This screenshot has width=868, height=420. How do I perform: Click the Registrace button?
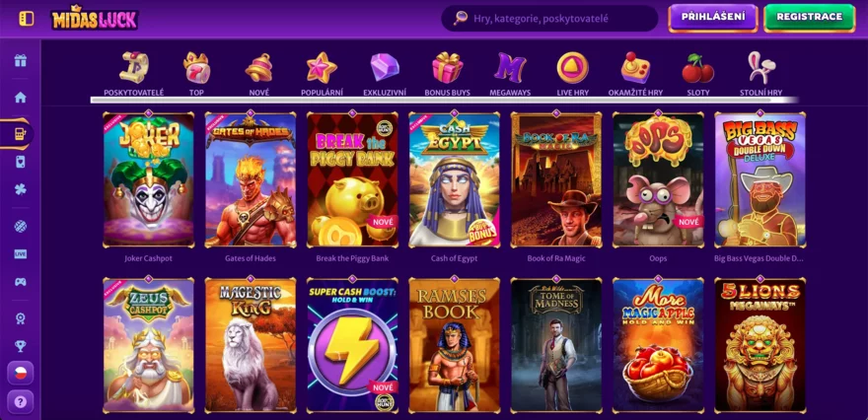[810, 18]
